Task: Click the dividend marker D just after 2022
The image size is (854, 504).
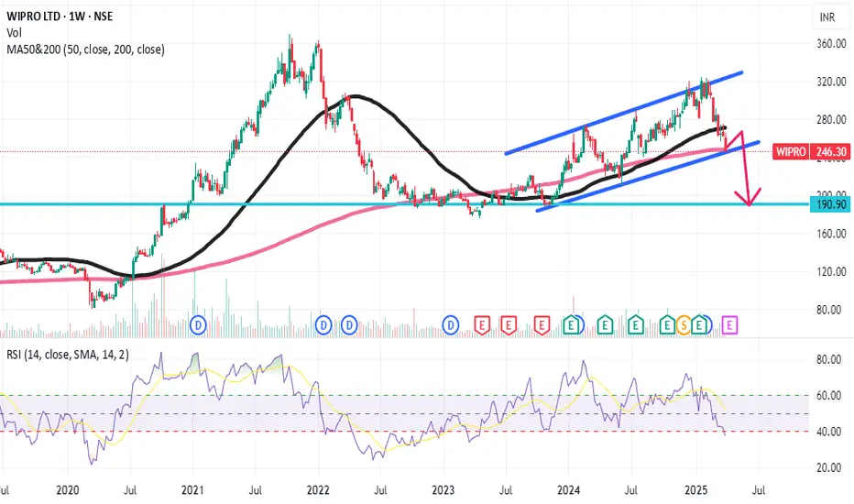Action: [323, 326]
